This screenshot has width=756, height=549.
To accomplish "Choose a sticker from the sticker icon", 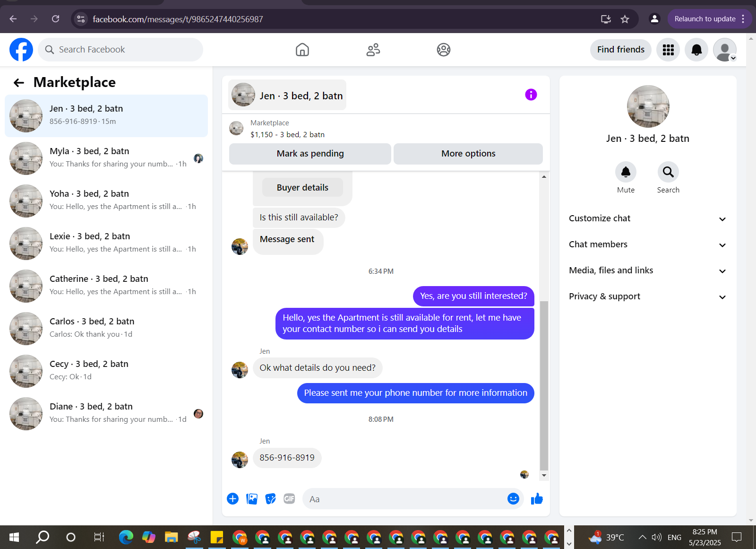I will click(270, 499).
